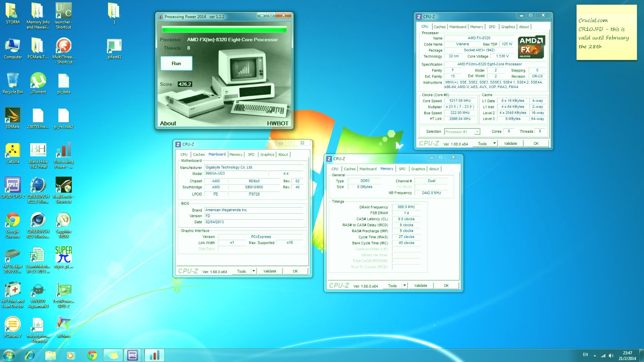Viewport: 644px width, 362px height.
Task: Click Tools button in Memory CPU-Z window
Action: coord(392,286)
